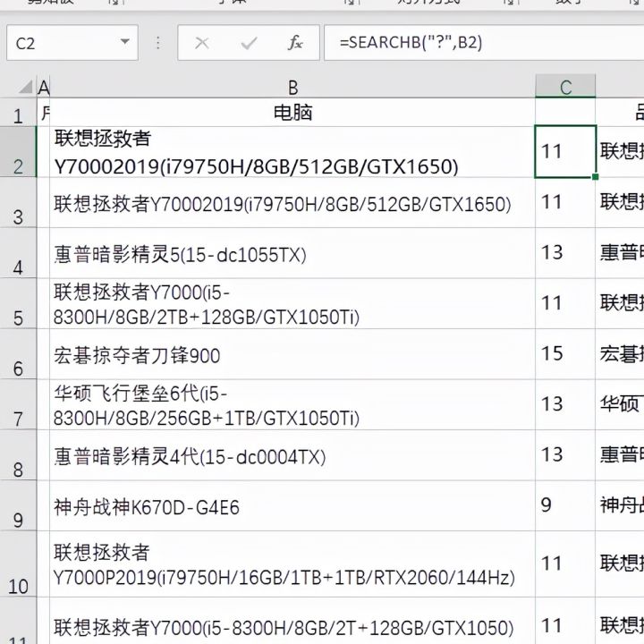The width and height of the screenshot is (644, 644).
Task: Select the row 6 header
Action: (x=18, y=354)
